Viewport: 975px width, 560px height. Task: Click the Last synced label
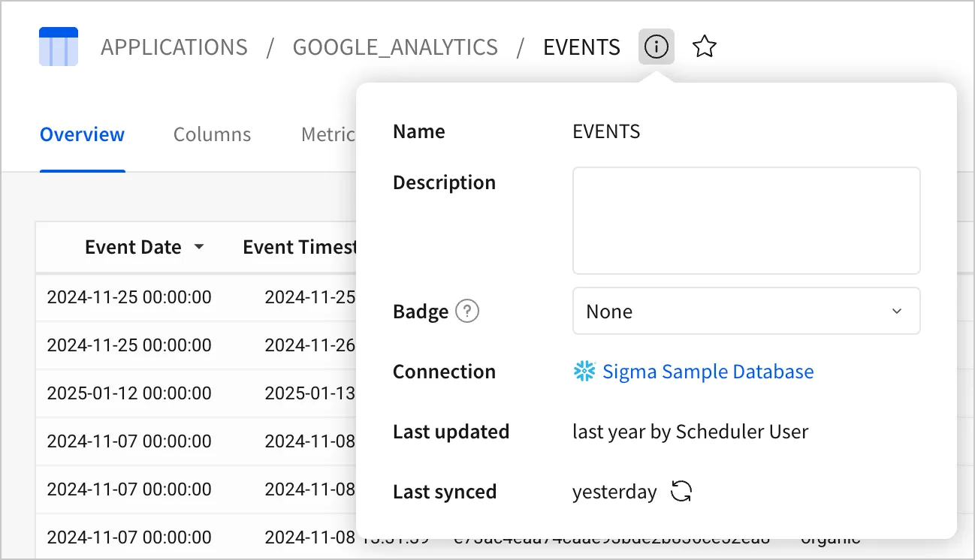(445, 492)
